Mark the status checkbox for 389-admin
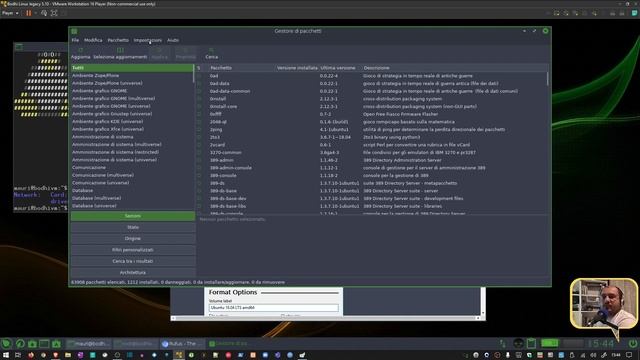 click(x=199, y=160)
